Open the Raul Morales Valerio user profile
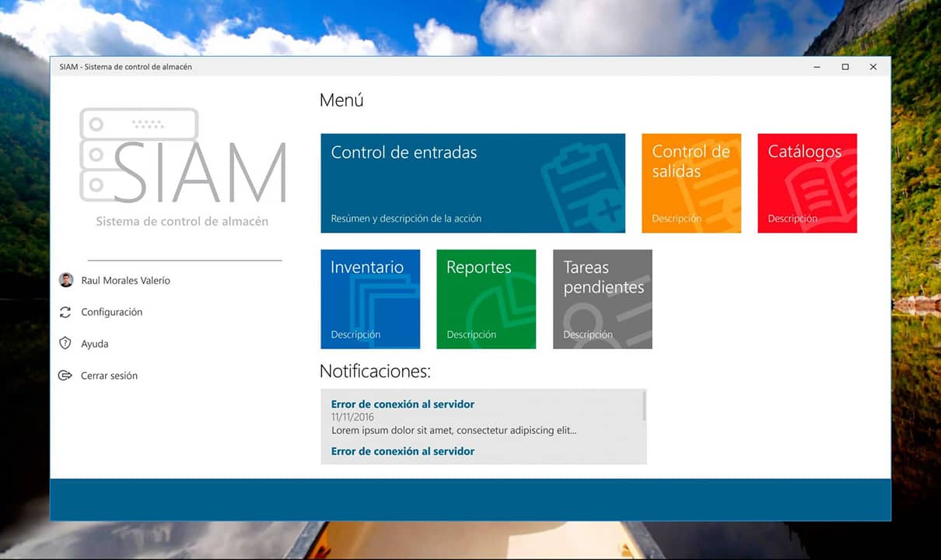This screenshot has width=941, height=560. tap(125, 280)
